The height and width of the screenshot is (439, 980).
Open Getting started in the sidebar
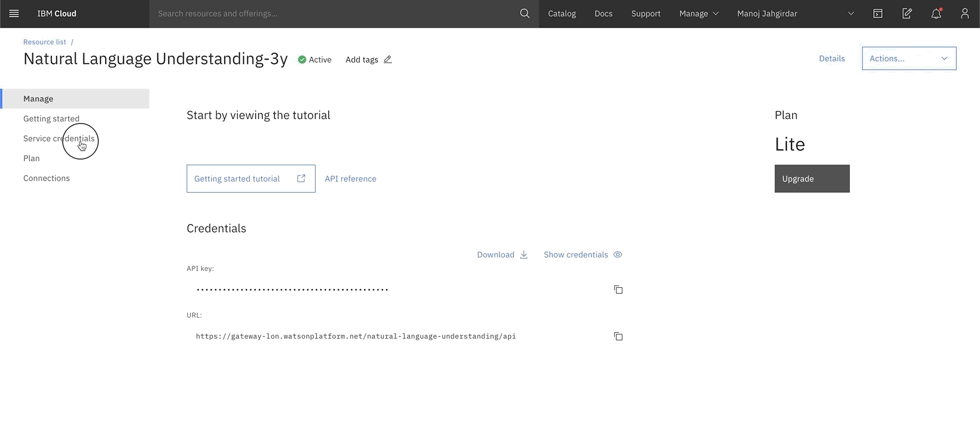pyautogui.click(x=51, y=119)
